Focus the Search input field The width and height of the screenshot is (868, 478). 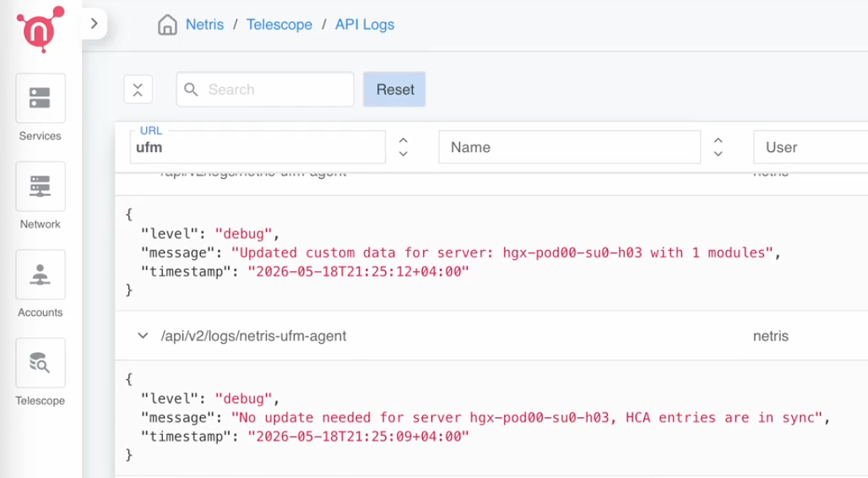(265, 90)
